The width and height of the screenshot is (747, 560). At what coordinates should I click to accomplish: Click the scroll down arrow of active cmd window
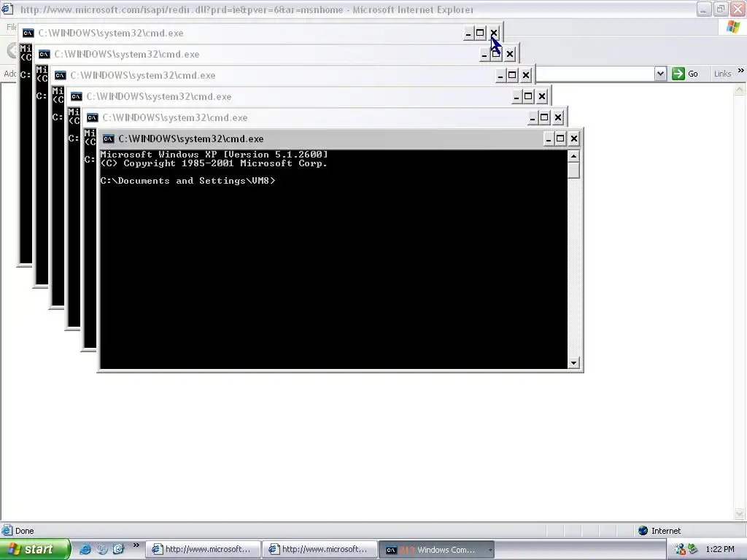coord(573,363)
